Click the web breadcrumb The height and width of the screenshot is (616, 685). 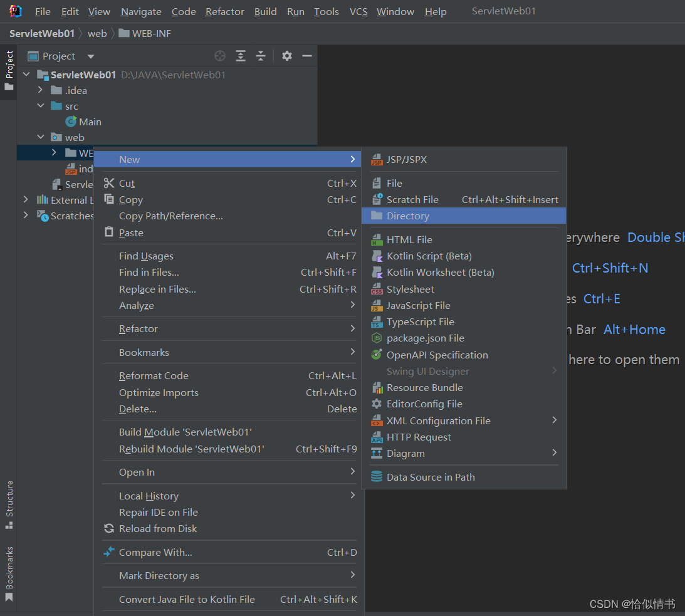97,33
